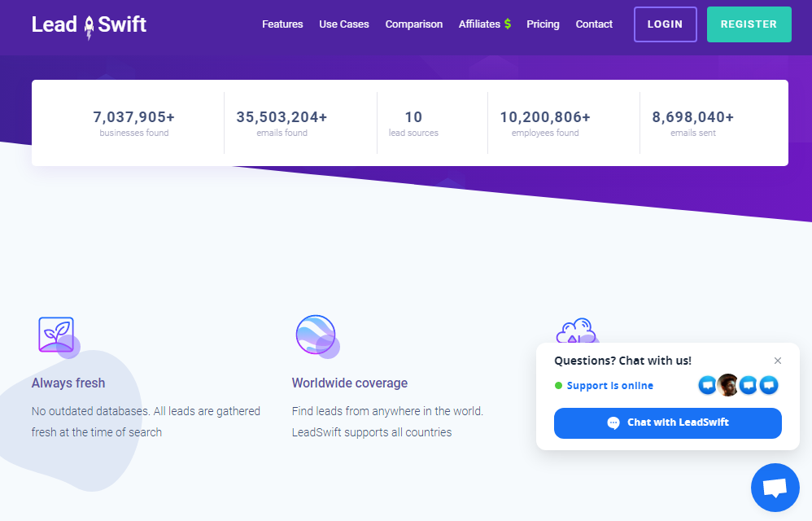The width and height of the screenshot is (812, 521).
Task: Select the Always fresh heading
Action: click(x=68, y=383)
